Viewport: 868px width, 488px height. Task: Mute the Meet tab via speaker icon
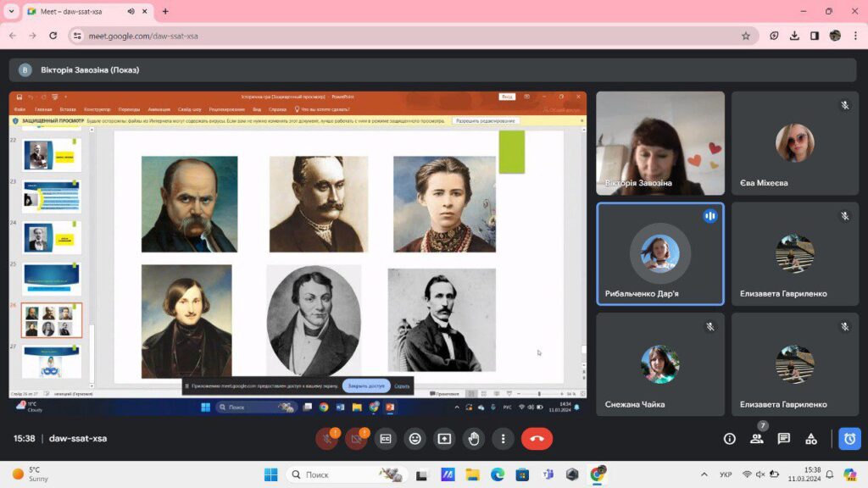[x=131, y=11]
